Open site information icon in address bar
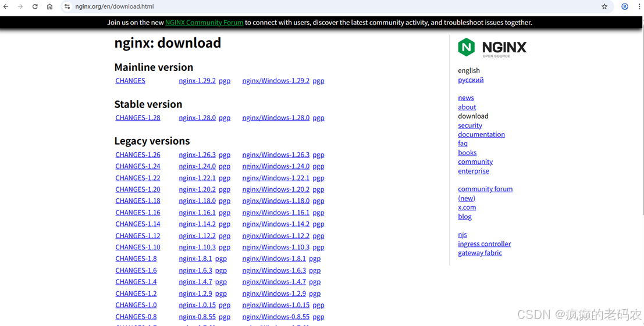The image size is (644, 326). (x=67, y=6)
